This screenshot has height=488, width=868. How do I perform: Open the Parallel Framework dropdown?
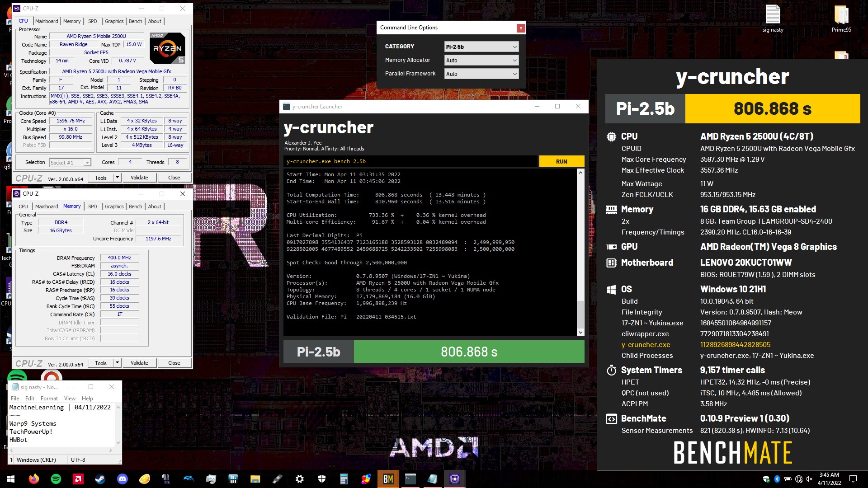[x=481, y=74]
